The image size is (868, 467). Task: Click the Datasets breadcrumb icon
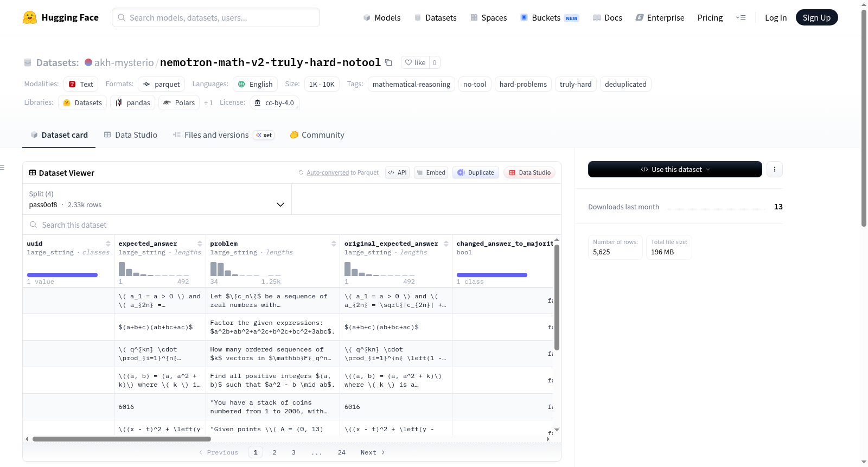point(28,62)
